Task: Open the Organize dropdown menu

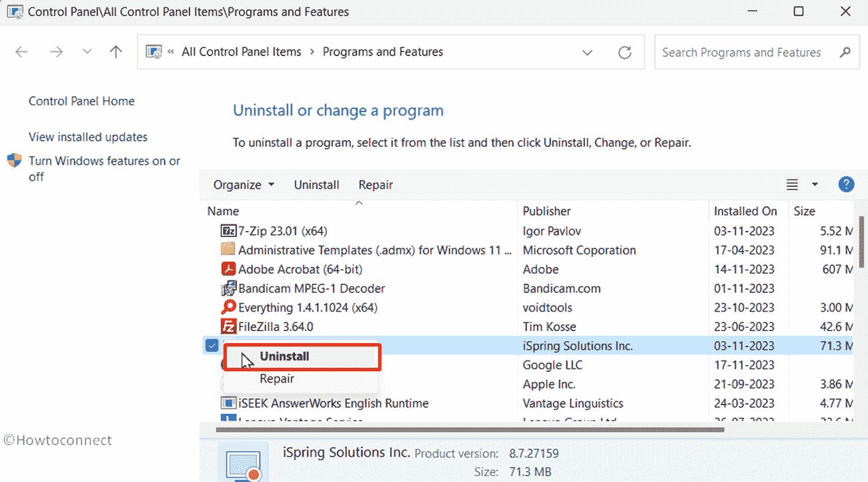Action: click(x=244, y=185)
